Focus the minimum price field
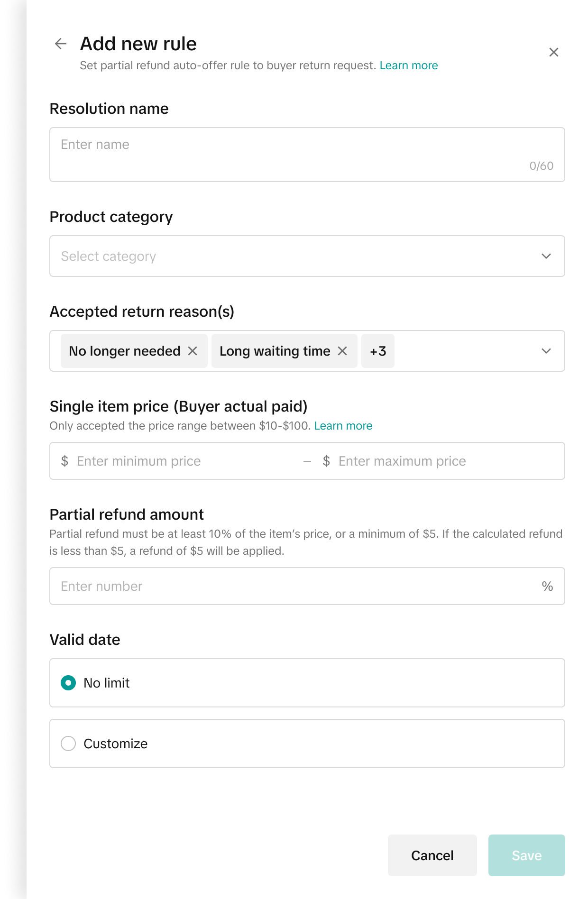The image size is (588, 899). point(185,461)
